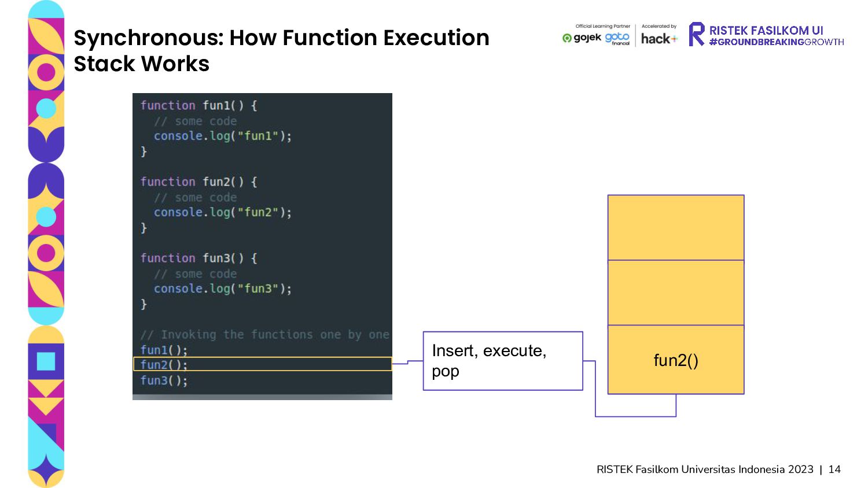Click the gojek logo
Image resolution: width=868 pixels, height=488 pixels.
point(581,38)
